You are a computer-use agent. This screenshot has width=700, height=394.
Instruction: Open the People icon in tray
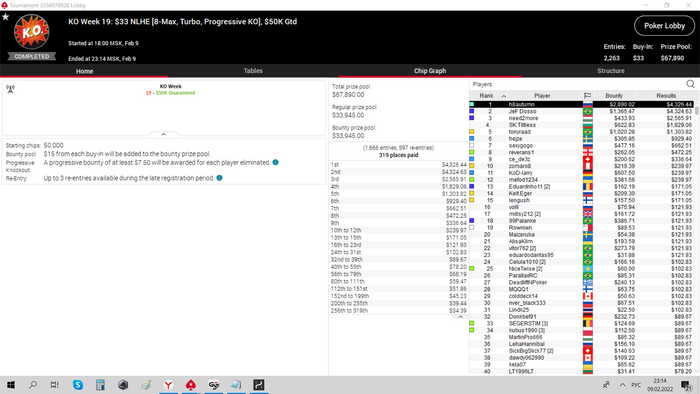coord(606,385)
